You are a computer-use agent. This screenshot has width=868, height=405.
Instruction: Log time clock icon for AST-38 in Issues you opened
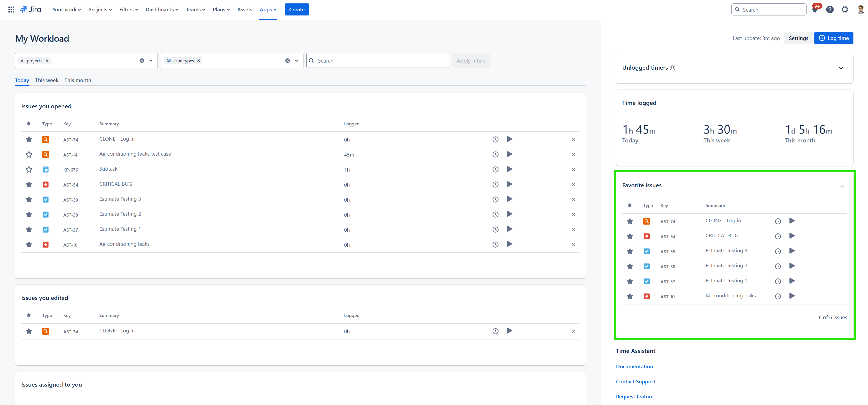point(495,215)
